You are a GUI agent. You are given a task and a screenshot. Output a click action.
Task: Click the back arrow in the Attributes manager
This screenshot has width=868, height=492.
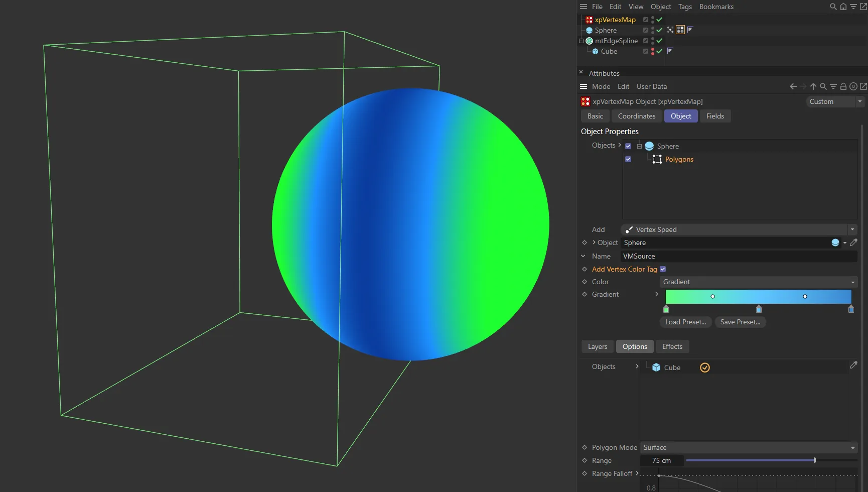(x=793, y=86)
